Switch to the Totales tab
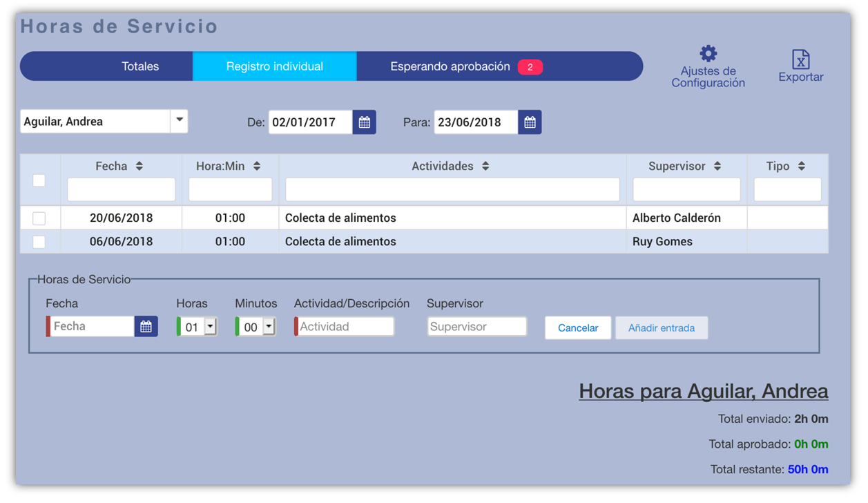The image size is (868, 503). 140,66
